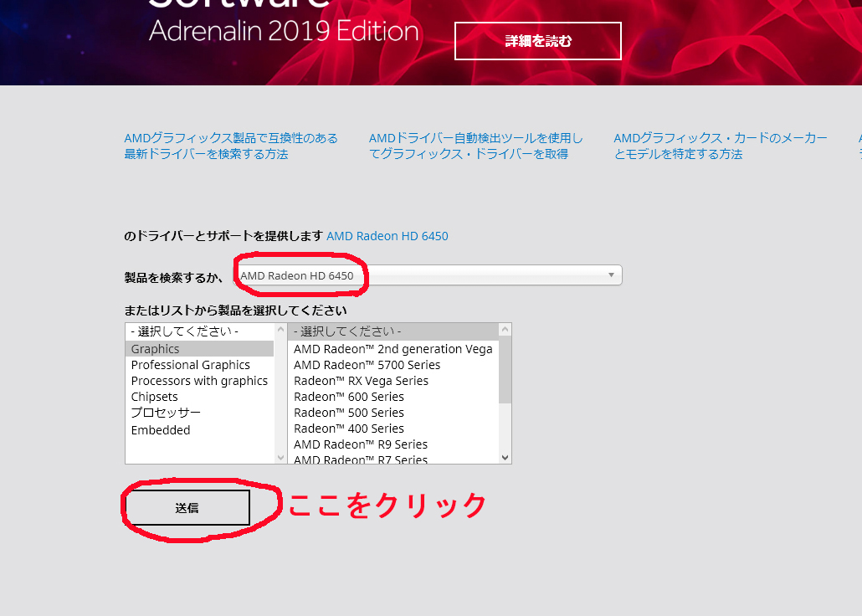Select Professional Graphics from the list
The image size is (862, 616).
coord(190,364)
